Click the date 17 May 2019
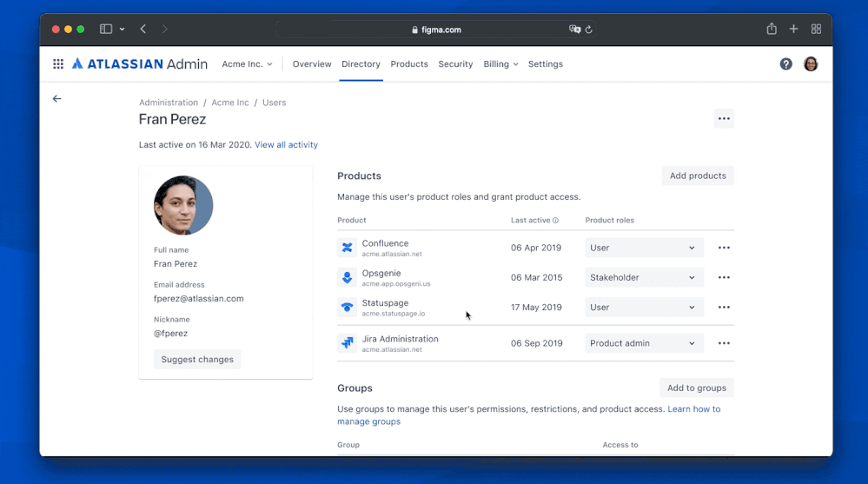Screen dimensions: 868x484 [x=536, y=308]
